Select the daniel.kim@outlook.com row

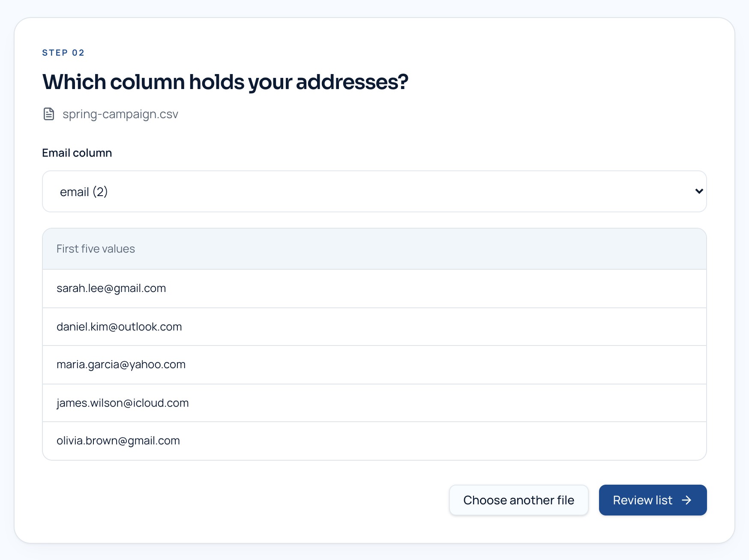click(374, 327)
